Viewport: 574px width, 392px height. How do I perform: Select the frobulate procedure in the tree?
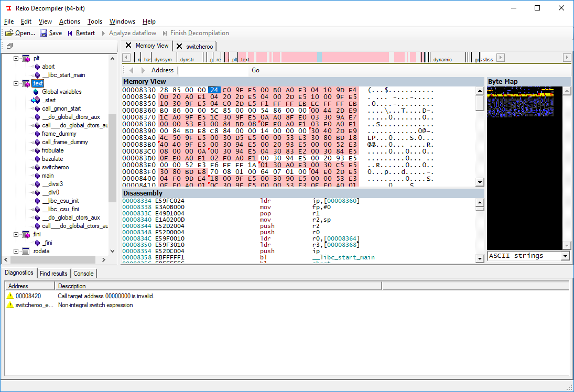tap(53, 150)
